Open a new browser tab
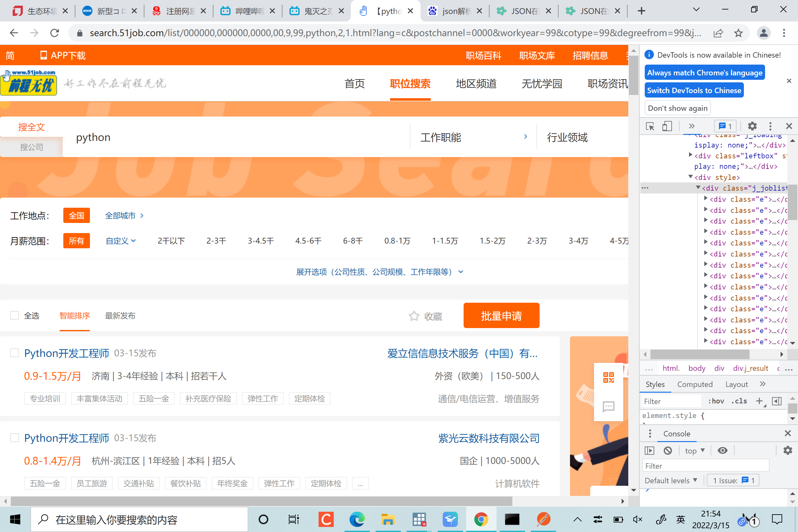Image resolution: width=798 pixels, height=532 pixels. (x=641, y=11)
